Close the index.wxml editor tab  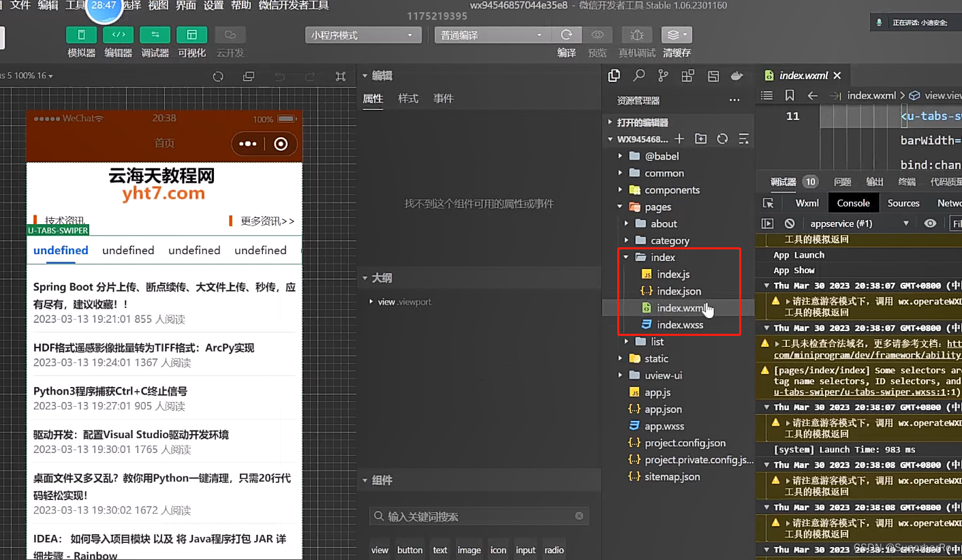837,76
